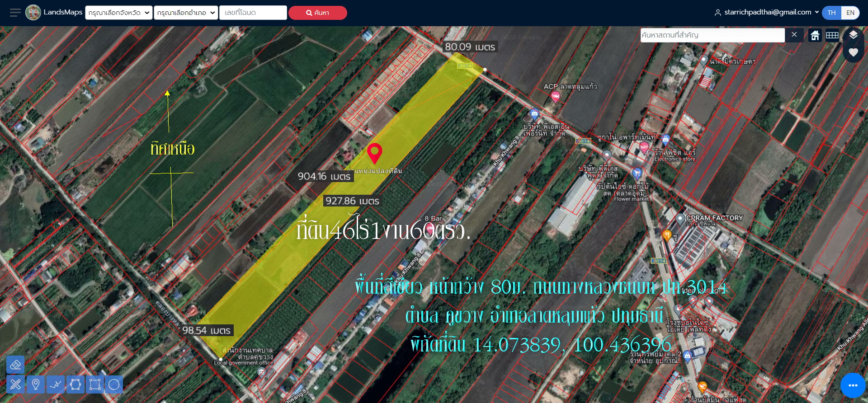Screen dimensions: 868x403
Task: Switch language to EN
Action: [850, 13]
